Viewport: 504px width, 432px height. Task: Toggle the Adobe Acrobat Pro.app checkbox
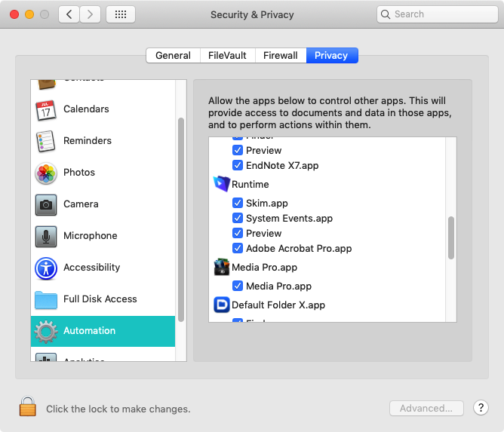238,248
